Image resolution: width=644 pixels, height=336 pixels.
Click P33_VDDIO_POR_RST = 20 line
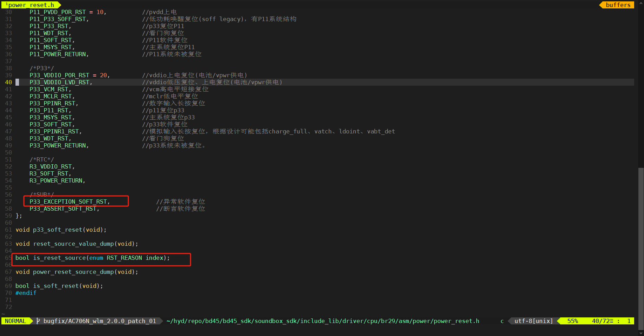(70, 75)
